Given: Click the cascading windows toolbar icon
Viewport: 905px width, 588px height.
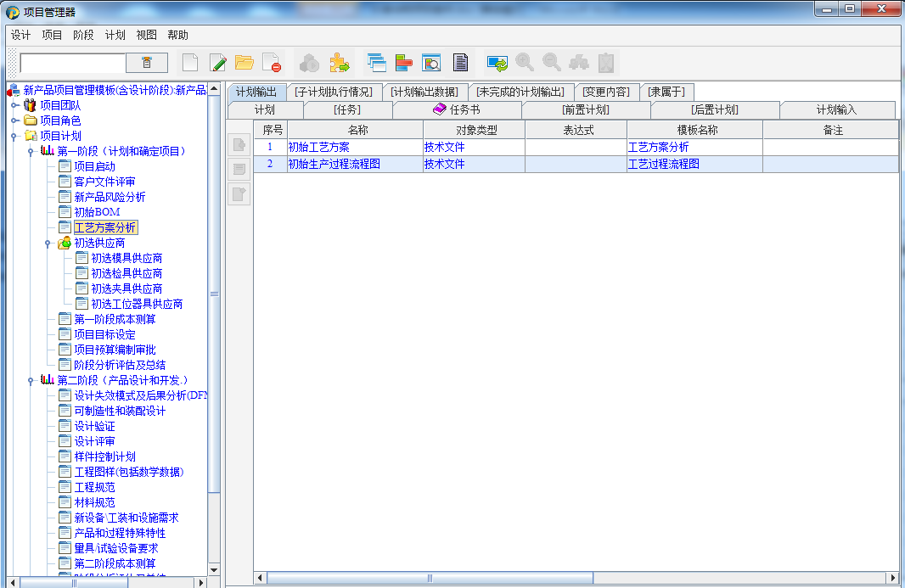Looking at the screenshot, I should coord(376,62).
